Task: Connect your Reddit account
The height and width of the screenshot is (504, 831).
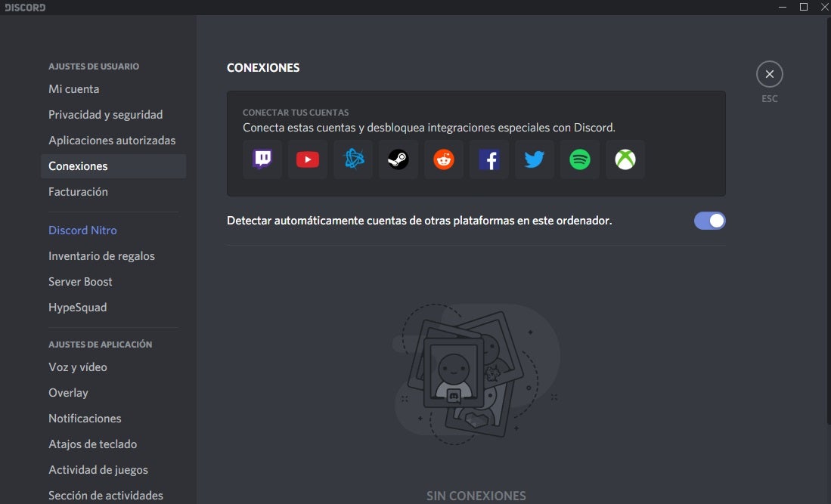Action: (x=444, y=159)
